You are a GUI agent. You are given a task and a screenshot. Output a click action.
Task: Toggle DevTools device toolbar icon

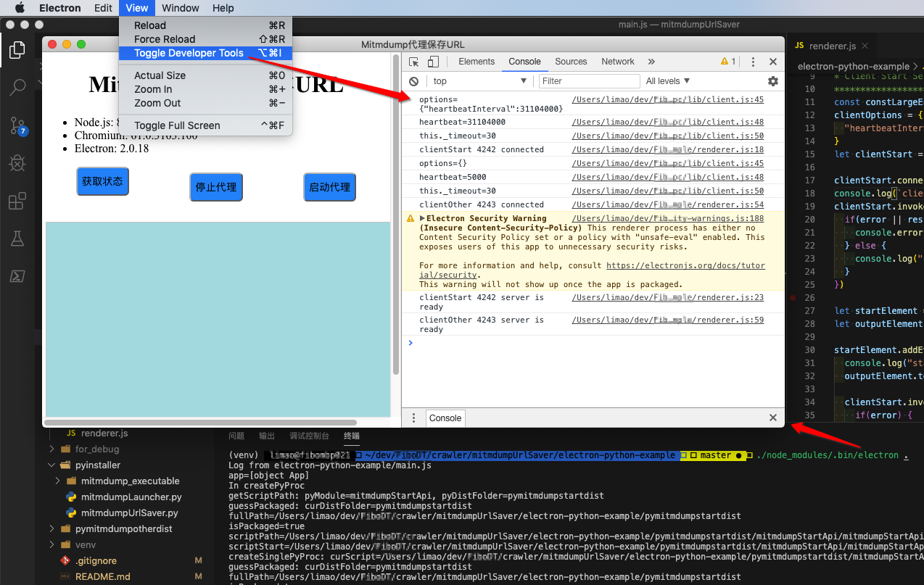[433, 62]
